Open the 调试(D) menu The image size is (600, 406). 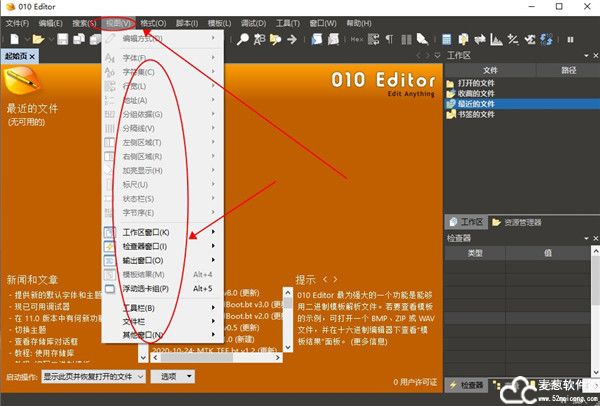click(253, 23)
